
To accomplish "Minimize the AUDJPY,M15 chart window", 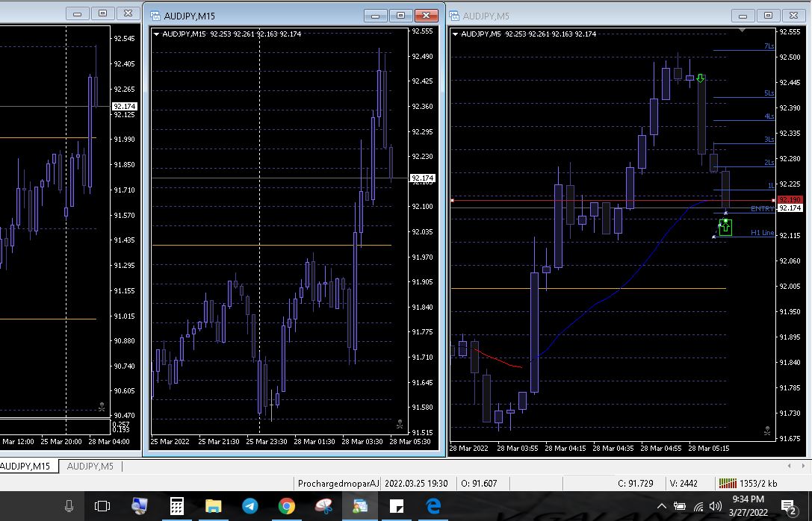I will point(376,16).
